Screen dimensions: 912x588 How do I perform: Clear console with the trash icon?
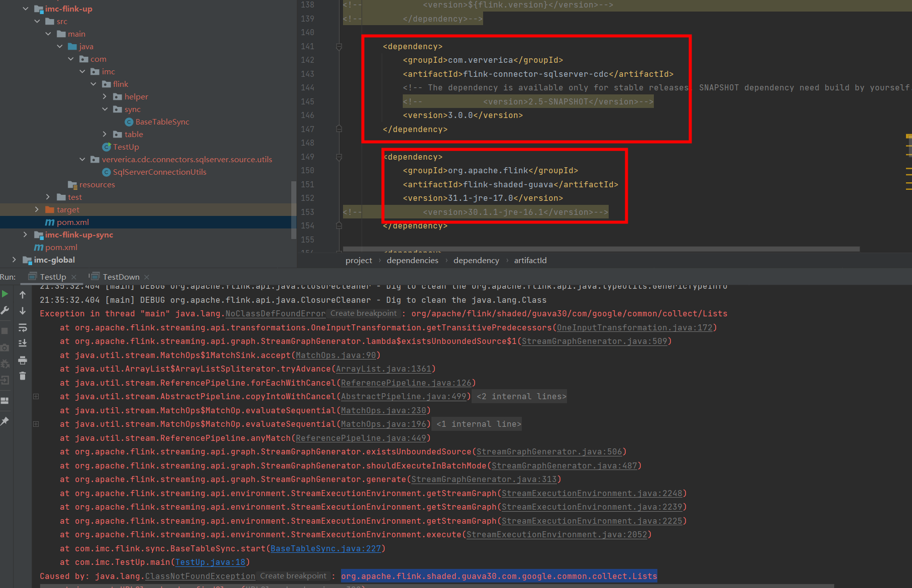[23, 376]
